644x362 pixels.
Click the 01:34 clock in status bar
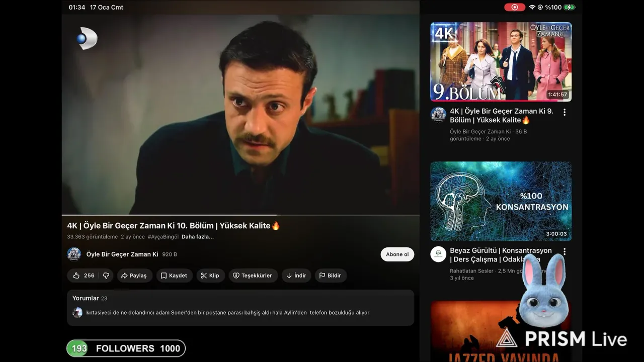[77, 7]
